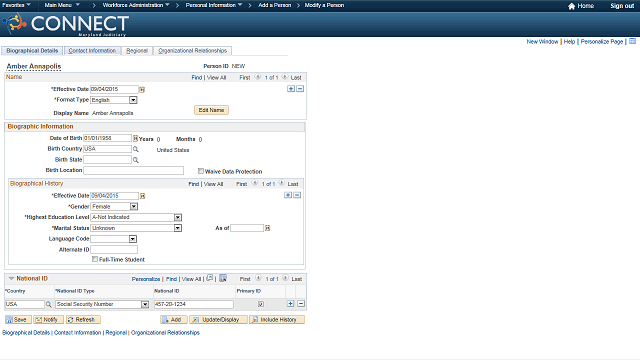Click the Birth Location input field
This screenshot has height=360, width=640.
tap(133, 170)
